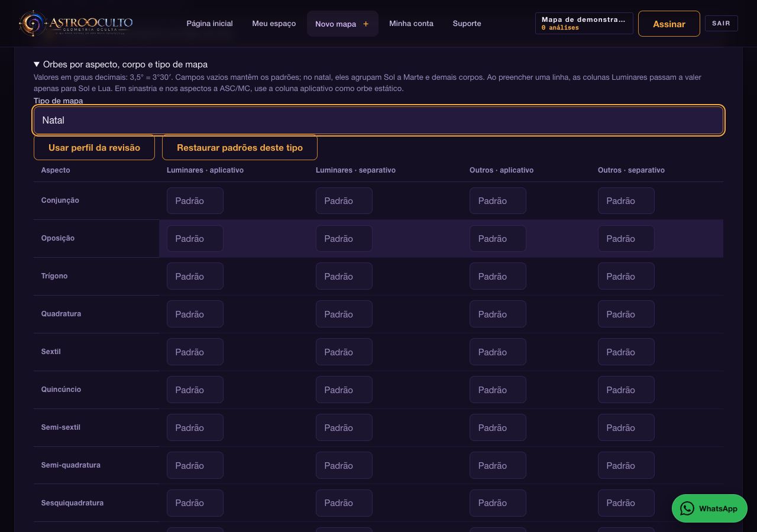Click the 0 análises counter text
This screenshot has width=757, height=532.
[x=560, y=28]
